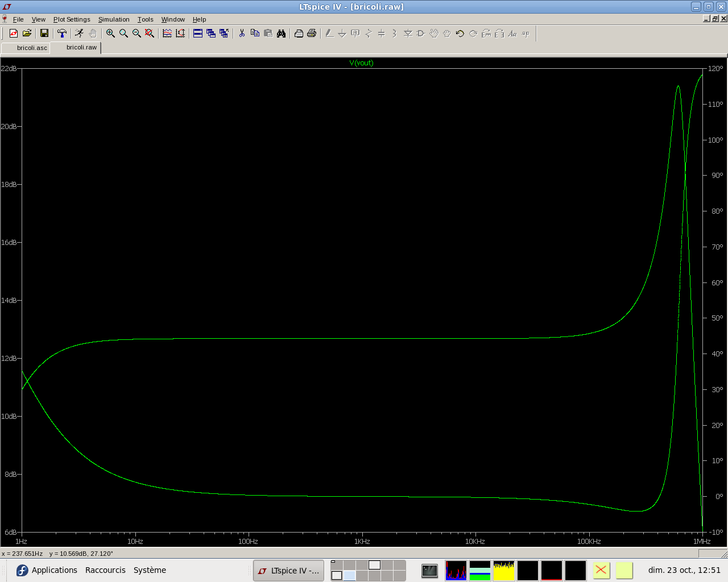Screen dimensions: 728x582
Task: Click the LTspice IV taskbar button
Action: (288, 571)
